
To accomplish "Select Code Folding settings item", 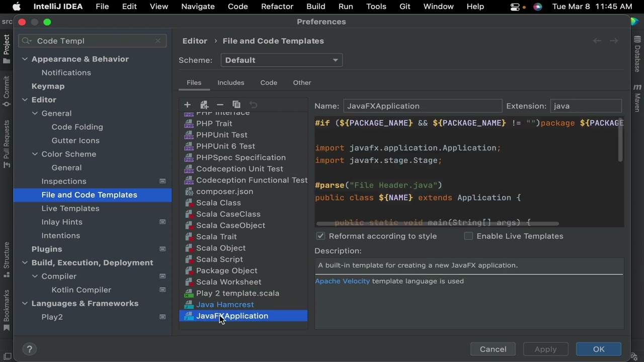I will [x=77, y=127].
